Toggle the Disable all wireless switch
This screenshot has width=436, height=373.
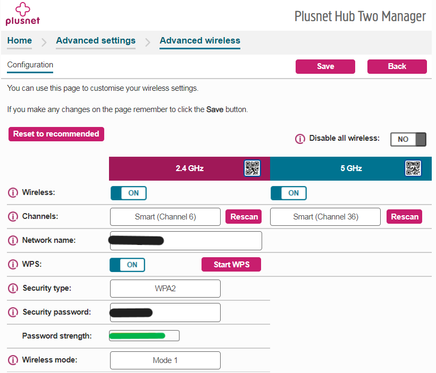[x=408, y=139]
